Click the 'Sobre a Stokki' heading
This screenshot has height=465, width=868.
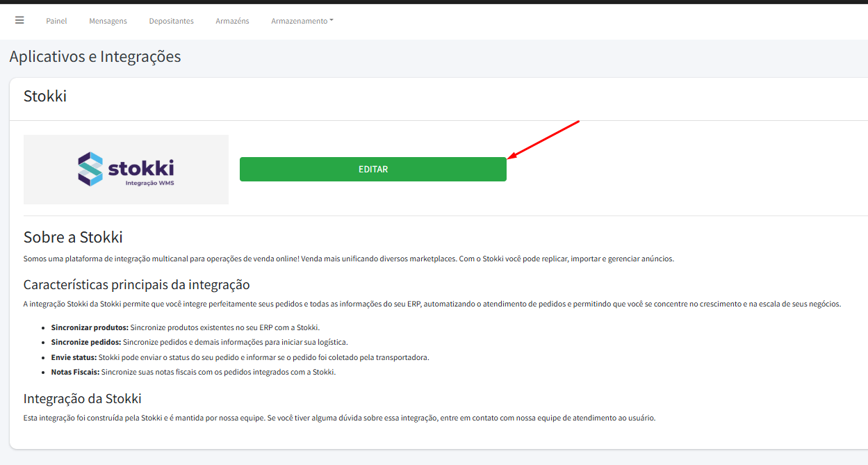pos(73,237)
